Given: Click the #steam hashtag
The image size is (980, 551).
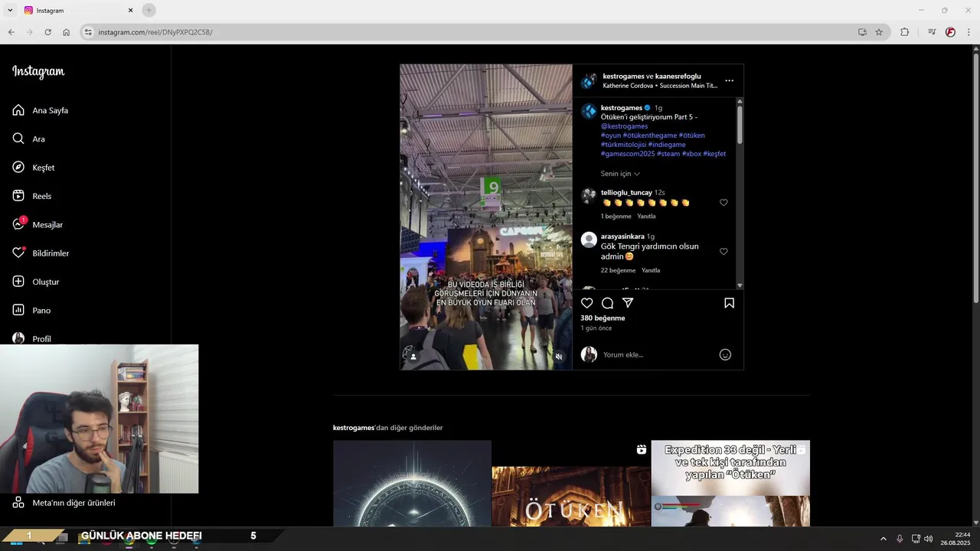Looking at the screenshot, I should click(x=668, y=154).
